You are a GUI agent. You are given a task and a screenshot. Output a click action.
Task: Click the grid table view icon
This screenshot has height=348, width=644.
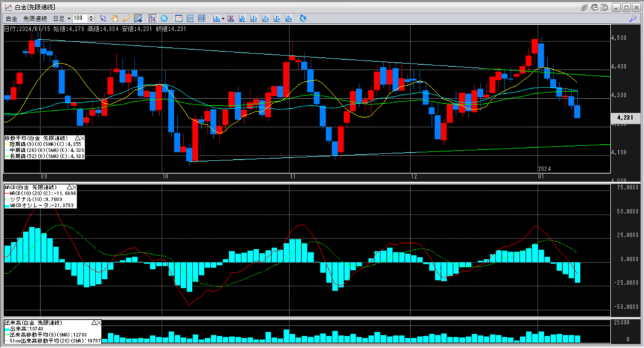(202, 18)
